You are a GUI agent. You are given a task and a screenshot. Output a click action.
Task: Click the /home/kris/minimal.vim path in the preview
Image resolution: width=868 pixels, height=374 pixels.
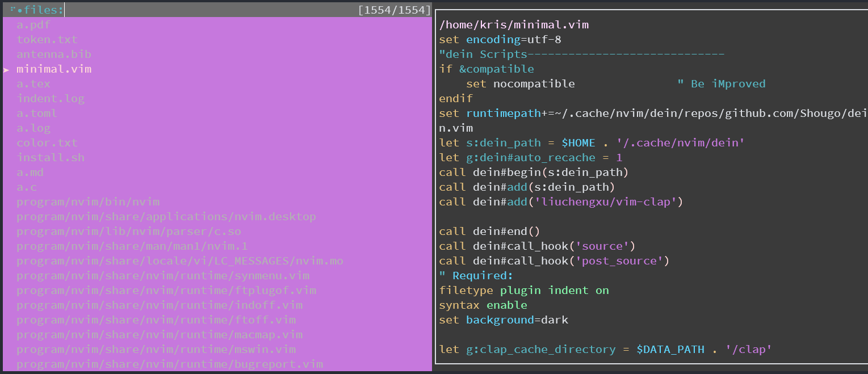click(514, 24)
